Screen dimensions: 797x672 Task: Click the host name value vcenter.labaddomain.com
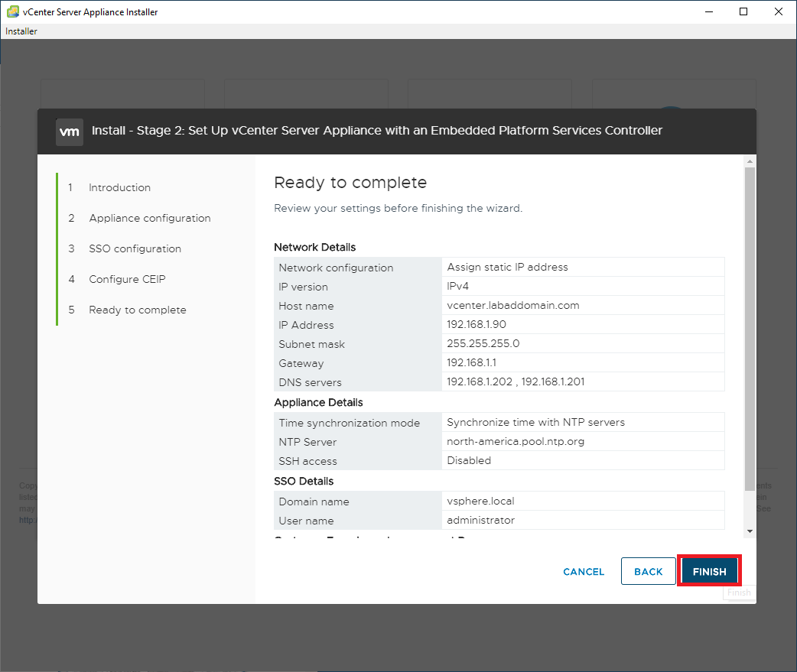coord(512,306)
